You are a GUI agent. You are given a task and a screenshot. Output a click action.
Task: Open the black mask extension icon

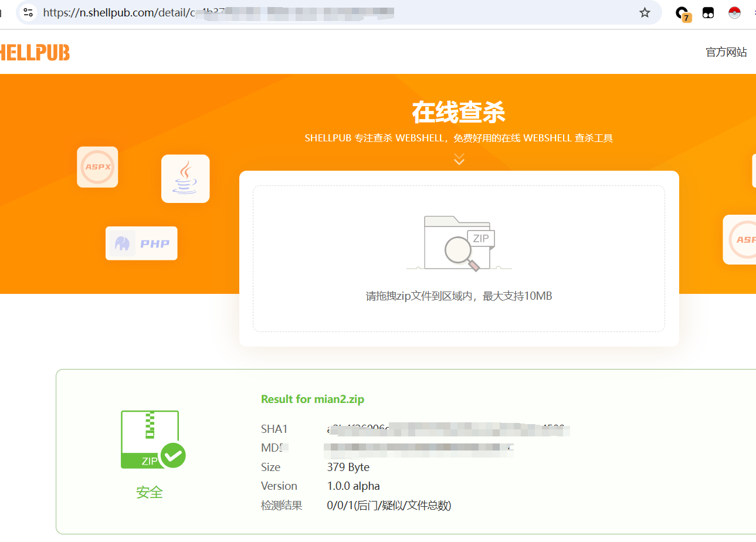708,12
